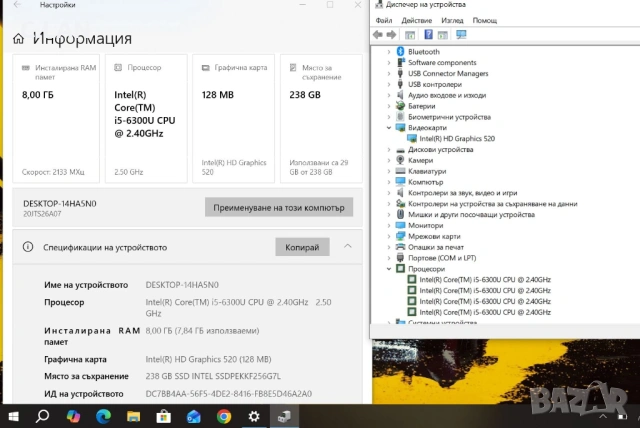Click the Settings back arrow
The width and height of the screenshot is (640, 428).
17,5
